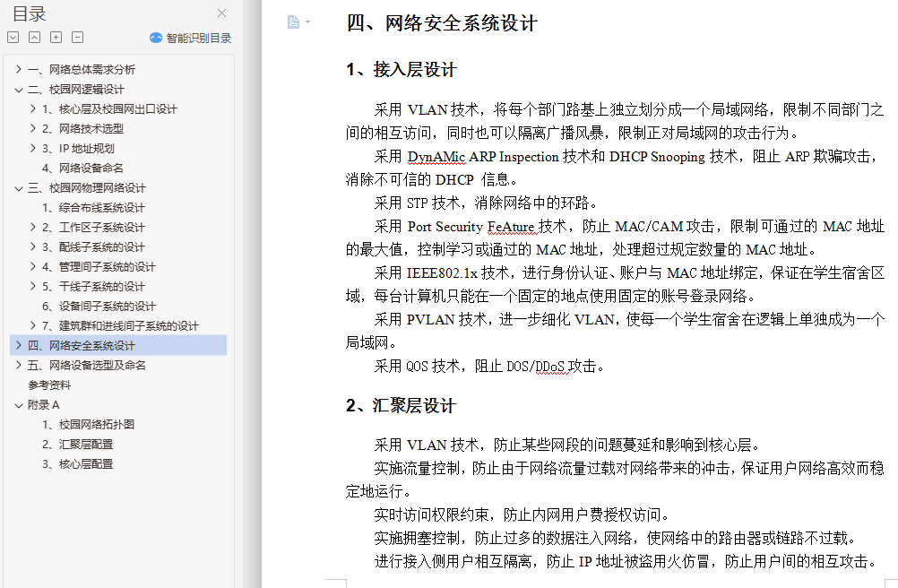
Task: Click the blue smart-recognition robot icon
Action: [x=156, y=38]
